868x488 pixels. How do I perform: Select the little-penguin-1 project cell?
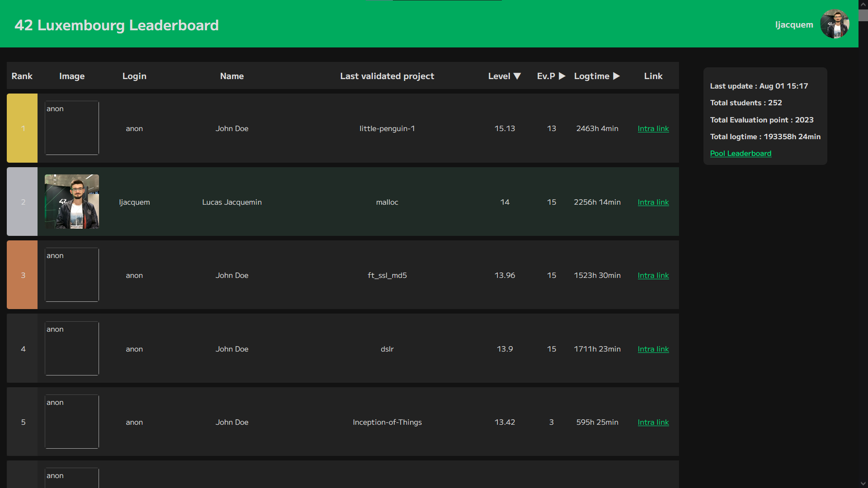pyautogui.click(x=387, y=128)
